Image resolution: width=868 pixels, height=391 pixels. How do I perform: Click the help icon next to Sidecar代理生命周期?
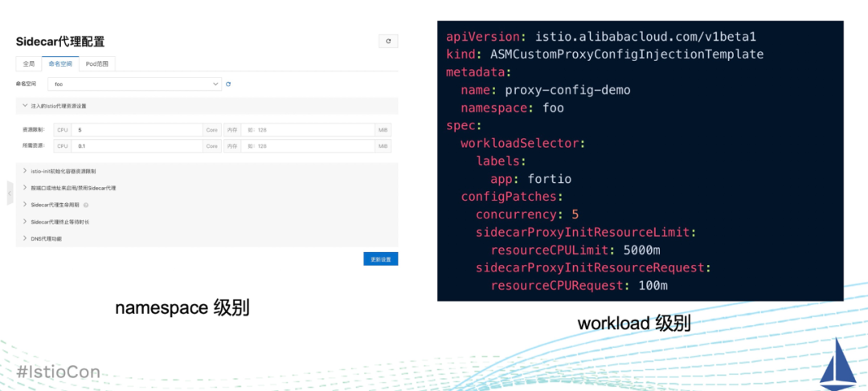(x=86, y=205)
